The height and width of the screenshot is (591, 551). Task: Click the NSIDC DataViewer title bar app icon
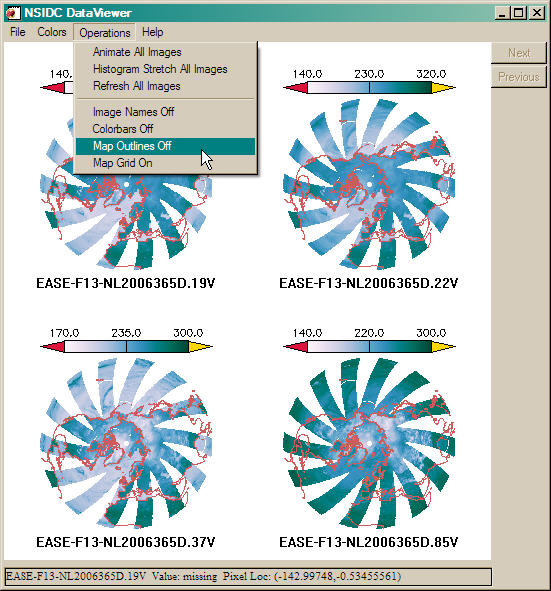[x=12, y=13]
